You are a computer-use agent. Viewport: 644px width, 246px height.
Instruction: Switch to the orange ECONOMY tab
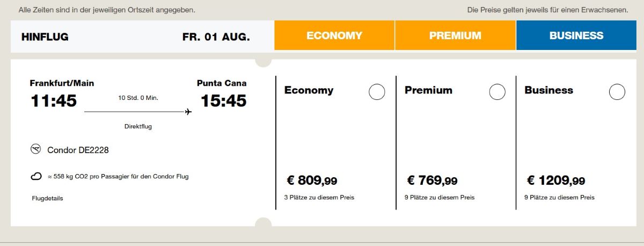point(334,35)
